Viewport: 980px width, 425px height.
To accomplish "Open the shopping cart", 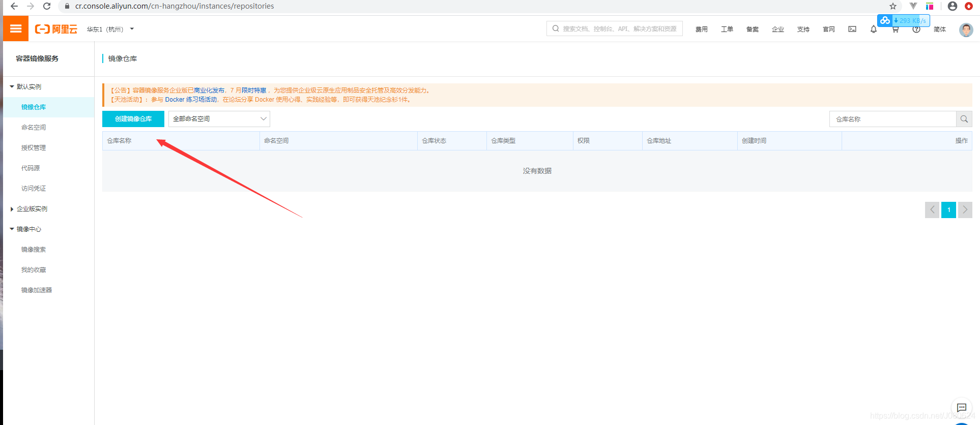I will pyautogui.click(x=895, y=29).
